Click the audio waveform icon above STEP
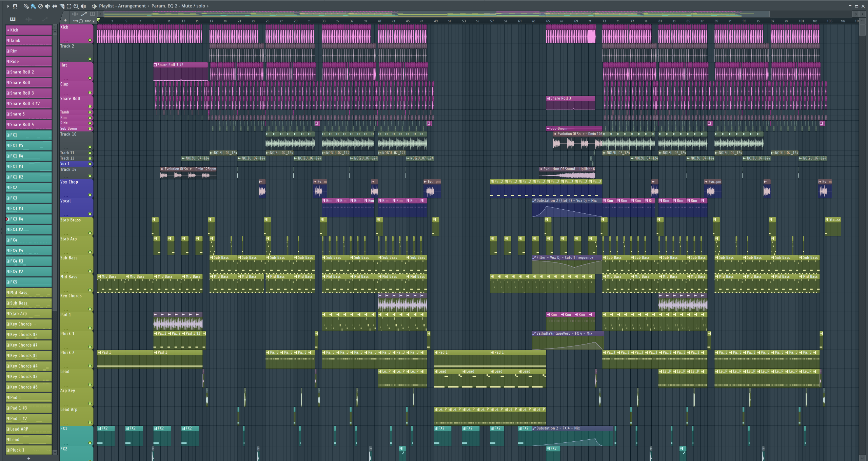This screenshot has height=461, width=868. coord(75,14)
